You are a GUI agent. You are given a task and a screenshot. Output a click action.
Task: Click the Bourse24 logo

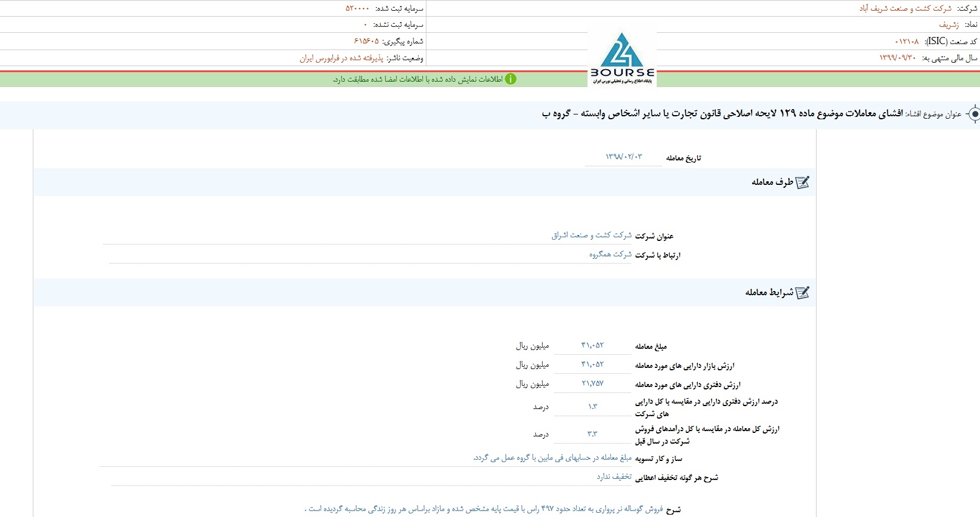pos(622,58)
